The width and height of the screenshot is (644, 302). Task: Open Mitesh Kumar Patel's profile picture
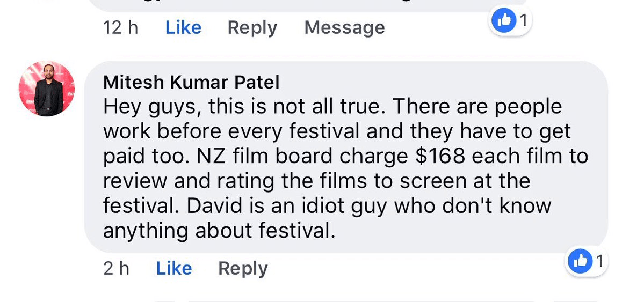(47, 89)
